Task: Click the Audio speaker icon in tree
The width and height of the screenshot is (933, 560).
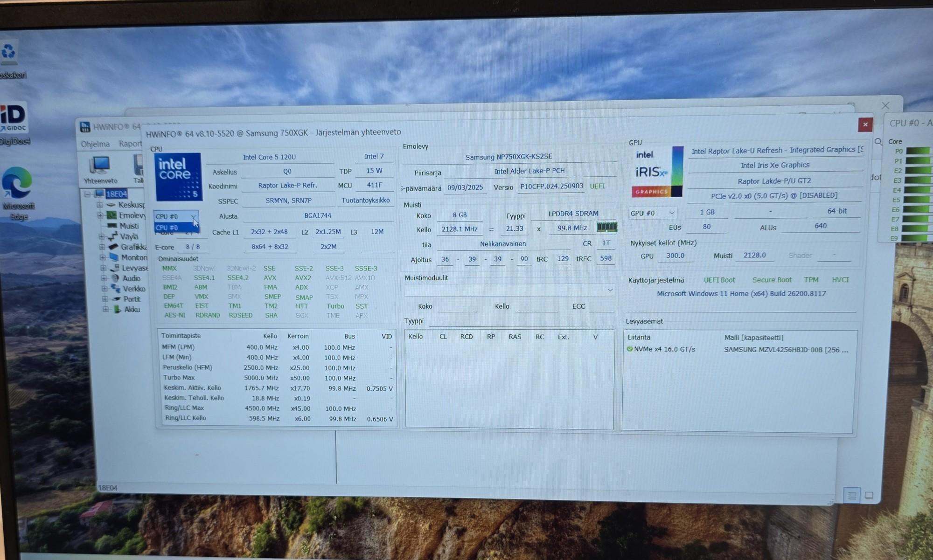Action: pos(115,278)
